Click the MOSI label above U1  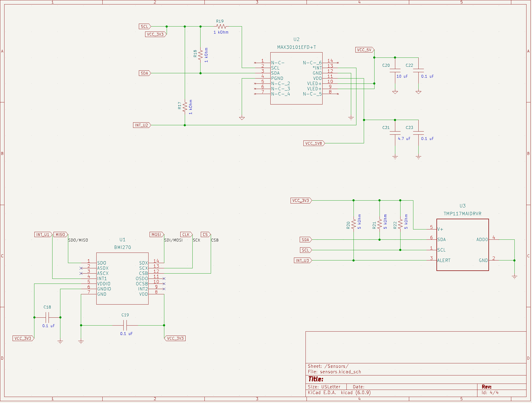(156, 234)
